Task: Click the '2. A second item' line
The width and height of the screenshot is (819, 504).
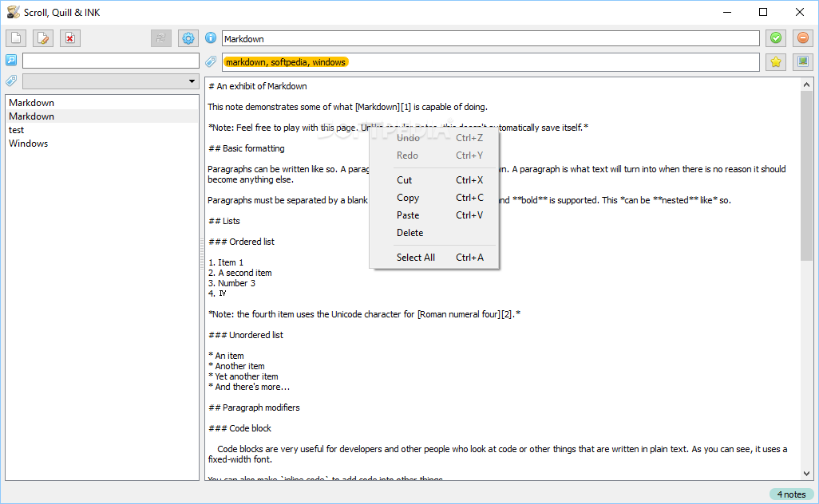Action: (x=239, y=273)
